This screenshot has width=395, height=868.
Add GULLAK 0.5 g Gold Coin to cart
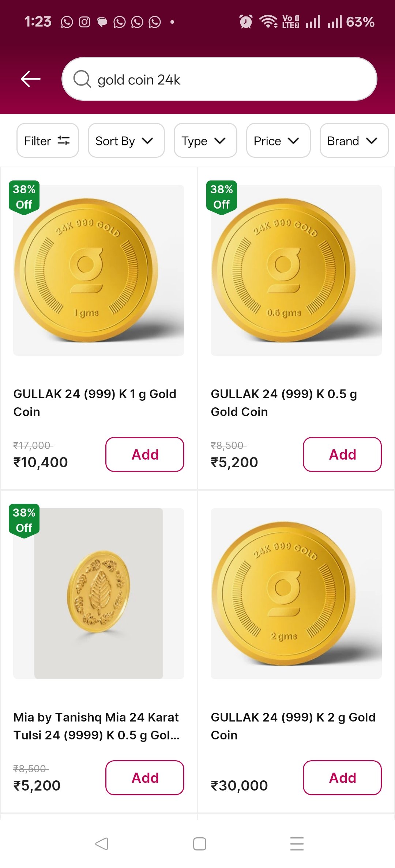[342, 454]
